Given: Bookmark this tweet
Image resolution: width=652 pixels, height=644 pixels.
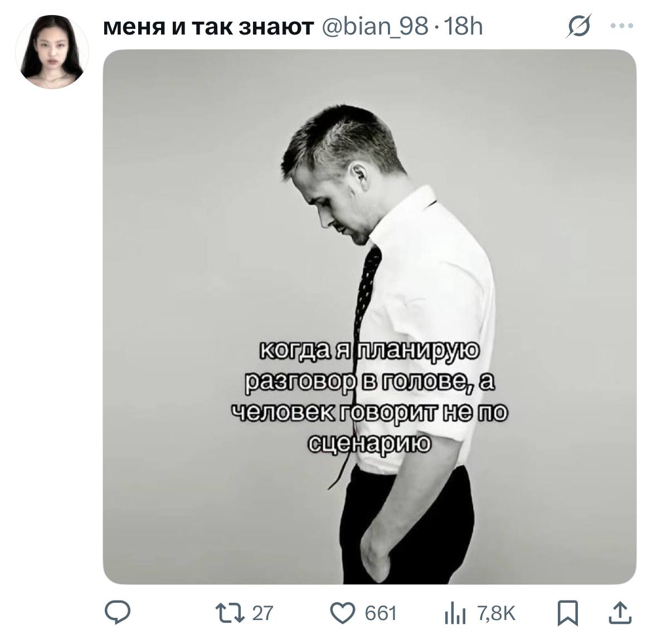Looking at the screenshot, I should (x=568, y=613).
